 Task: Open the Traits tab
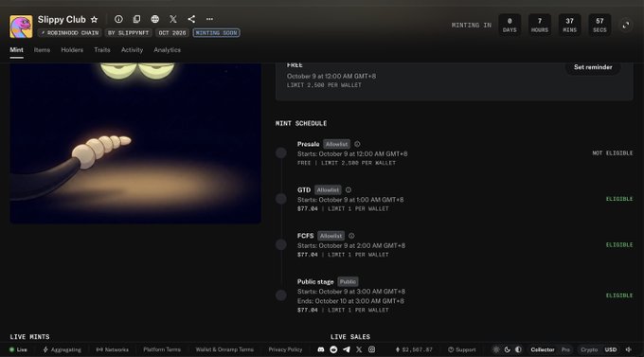(102, 49)
